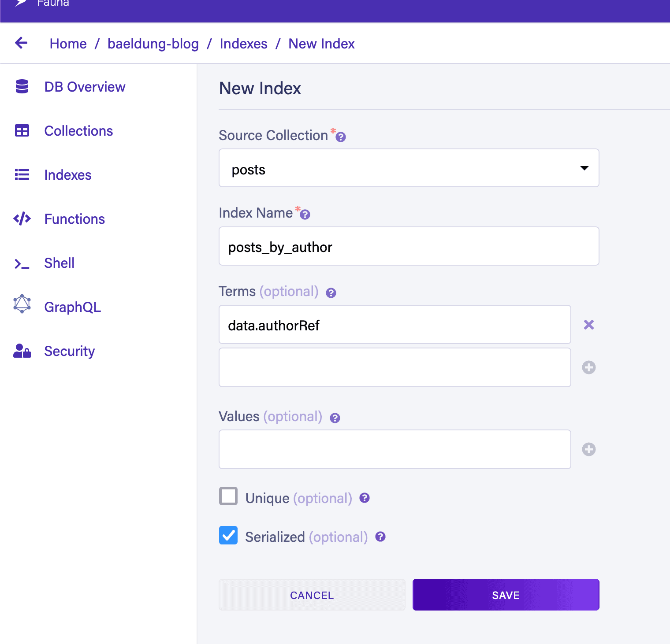Open the help icon beside Source Collection
Image resolution: width=670 pixels, height=644 pixels.
click(341, 137)
